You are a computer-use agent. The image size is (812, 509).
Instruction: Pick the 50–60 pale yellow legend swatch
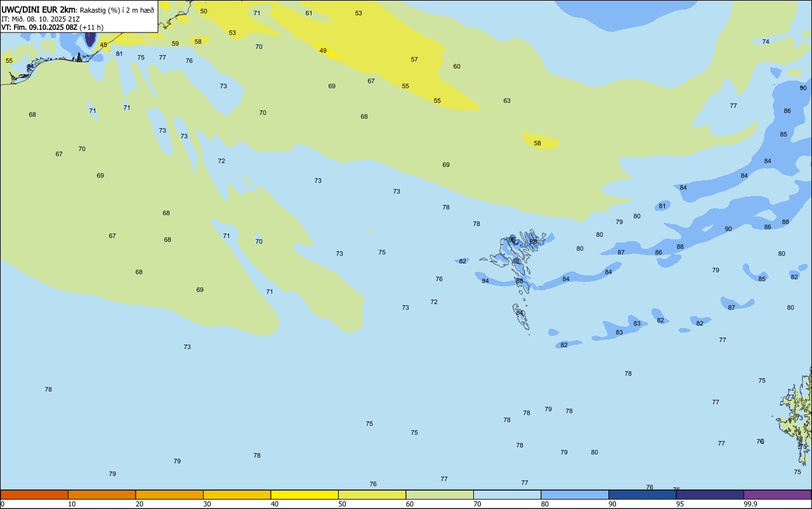(x=372, y=494)
